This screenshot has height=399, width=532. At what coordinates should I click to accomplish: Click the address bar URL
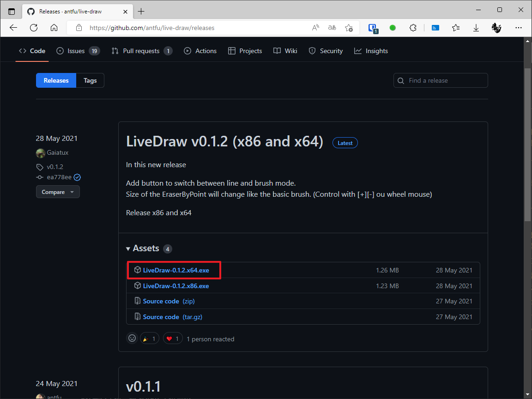click(152, 28)
